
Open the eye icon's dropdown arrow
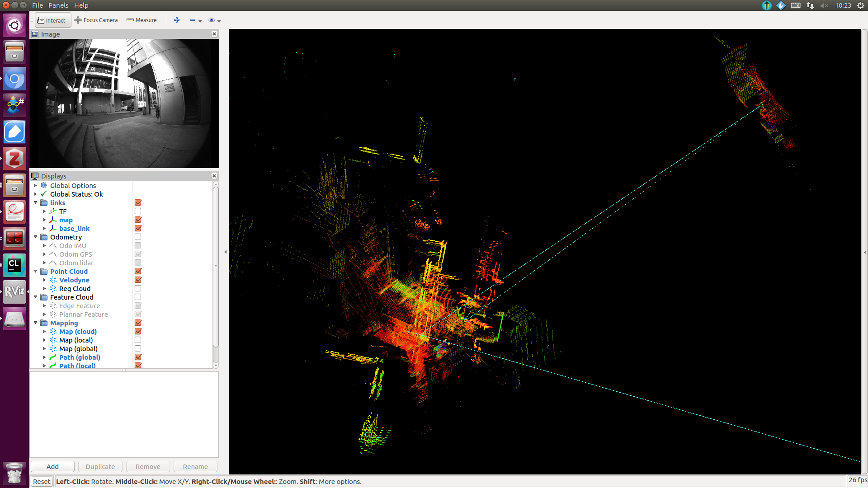pos(219,20)
